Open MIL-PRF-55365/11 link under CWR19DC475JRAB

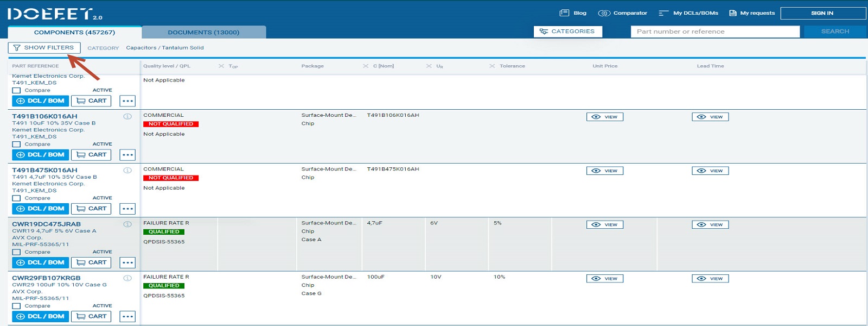41,244
